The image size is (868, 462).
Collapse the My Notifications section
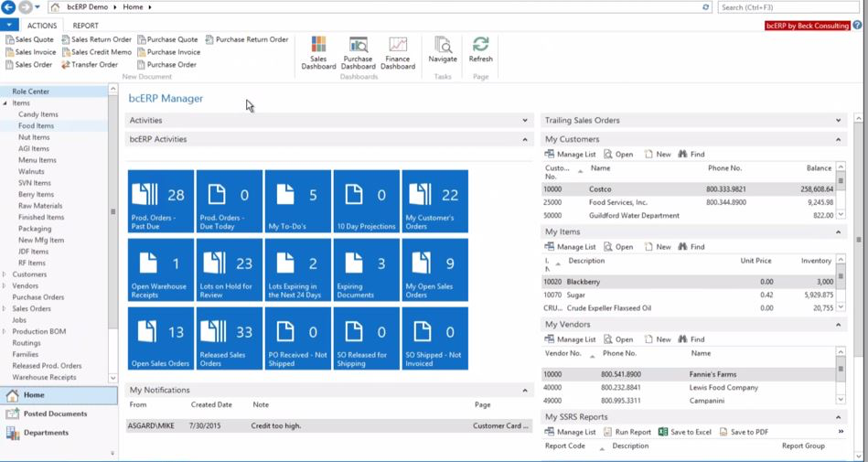[525, 390]
